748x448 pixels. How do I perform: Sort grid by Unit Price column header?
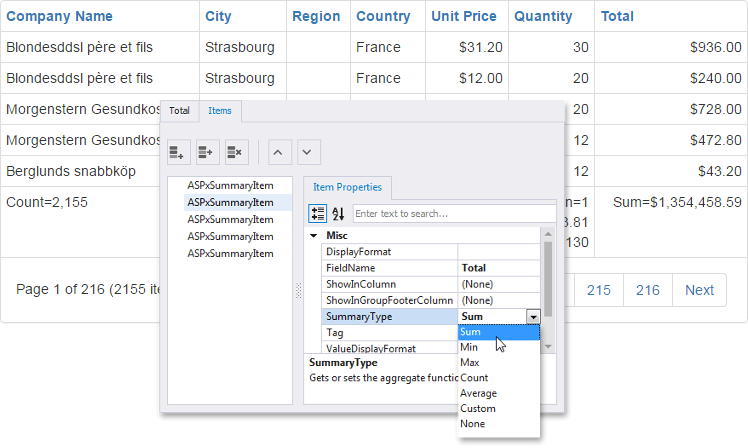(464, 16)
